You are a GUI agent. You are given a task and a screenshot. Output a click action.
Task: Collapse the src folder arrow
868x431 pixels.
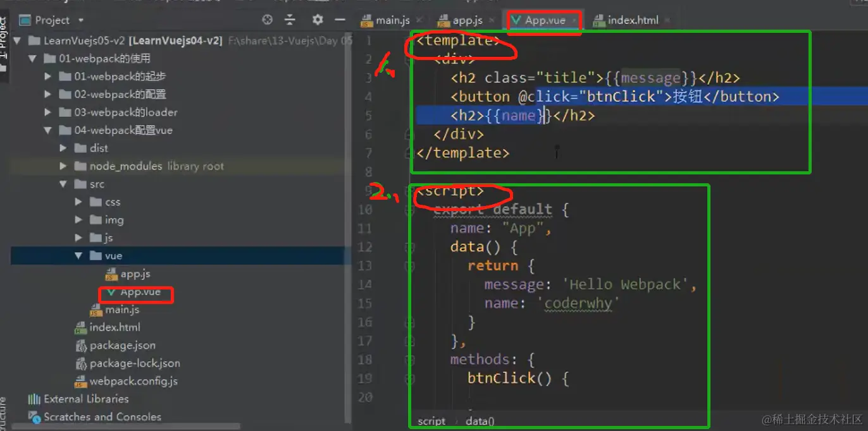63,184
